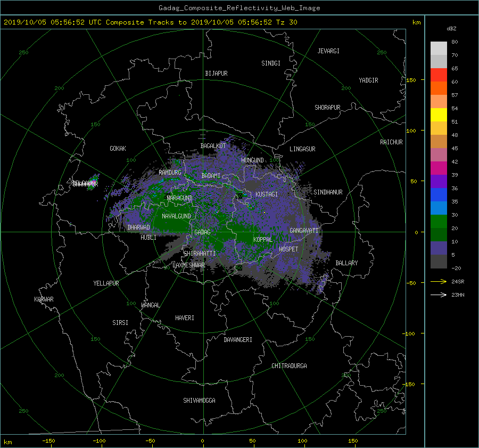This screenshot has height=448, width=479.
Task: Select the YELLAPUR label
Action: (106, 283)
